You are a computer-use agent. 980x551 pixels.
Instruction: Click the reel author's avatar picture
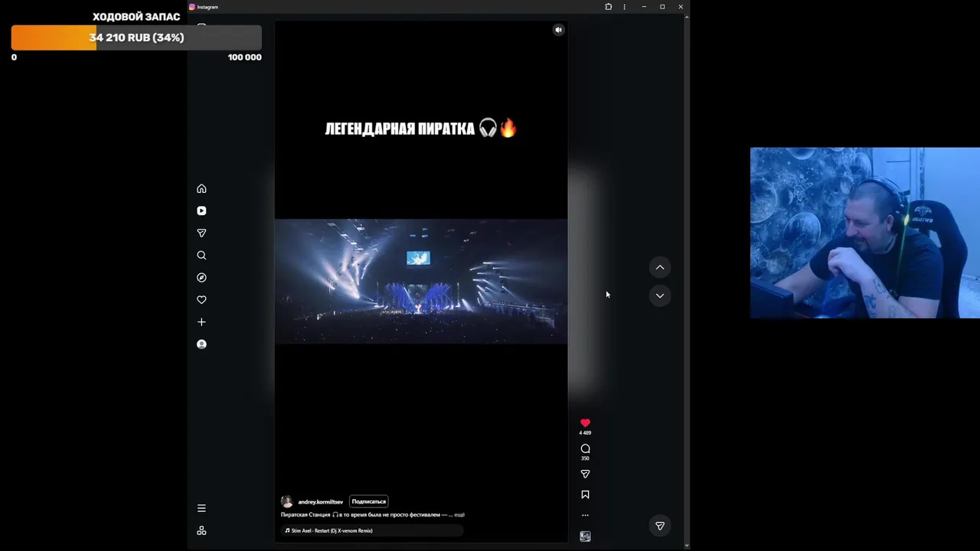pyautogui.click(x=286, y=501)
